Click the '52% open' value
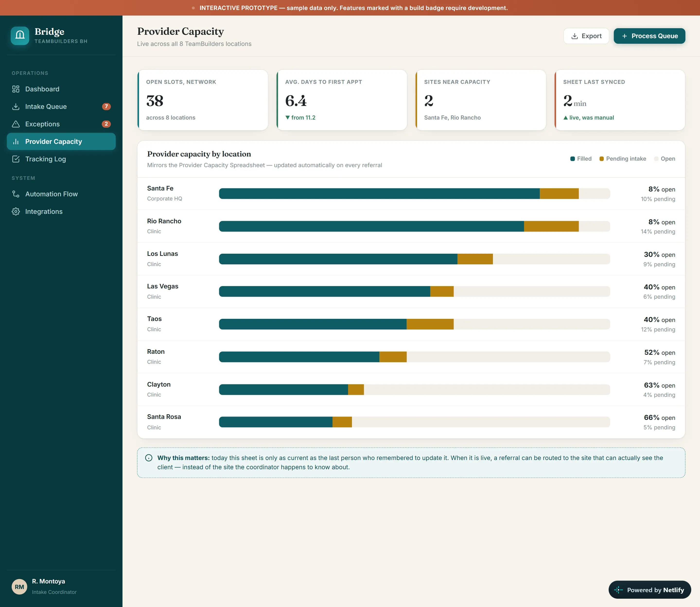Viewport: 700px width, 607px height. (660, 353)
